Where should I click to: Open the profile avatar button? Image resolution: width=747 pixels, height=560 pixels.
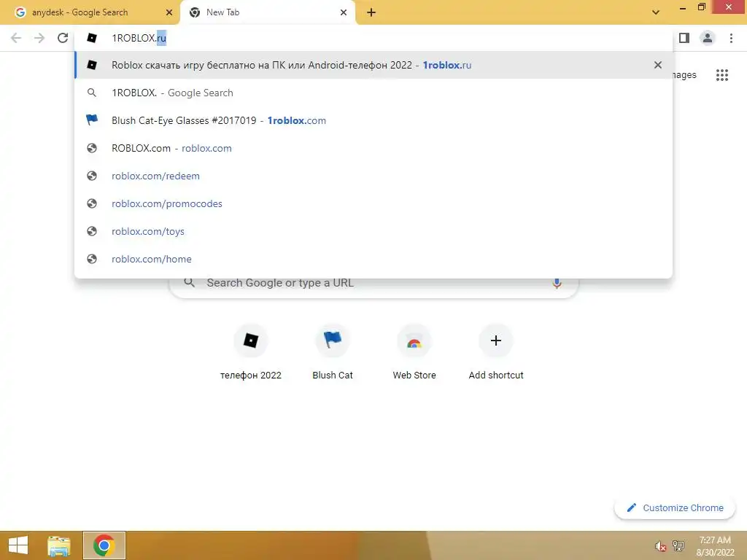point(708,38)
